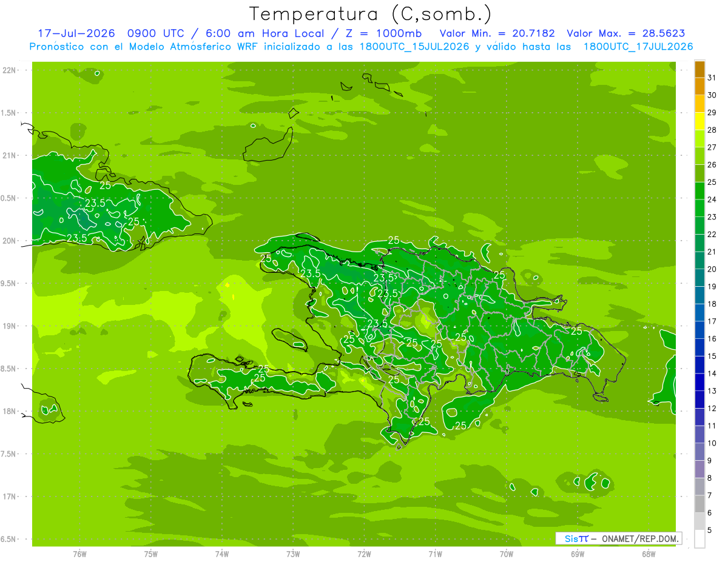Click the 72W longitude label
Image resolution: width=728 pixels, height=562 pixels.
tap(364, 554)
